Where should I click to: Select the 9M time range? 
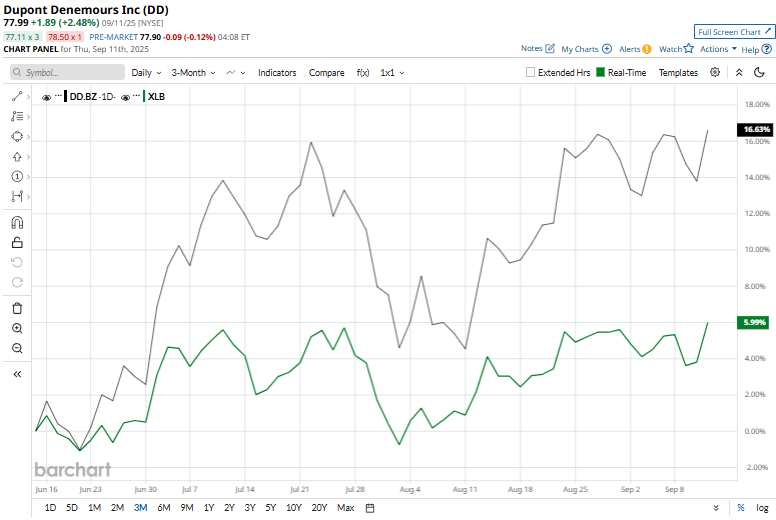(187, 508)
